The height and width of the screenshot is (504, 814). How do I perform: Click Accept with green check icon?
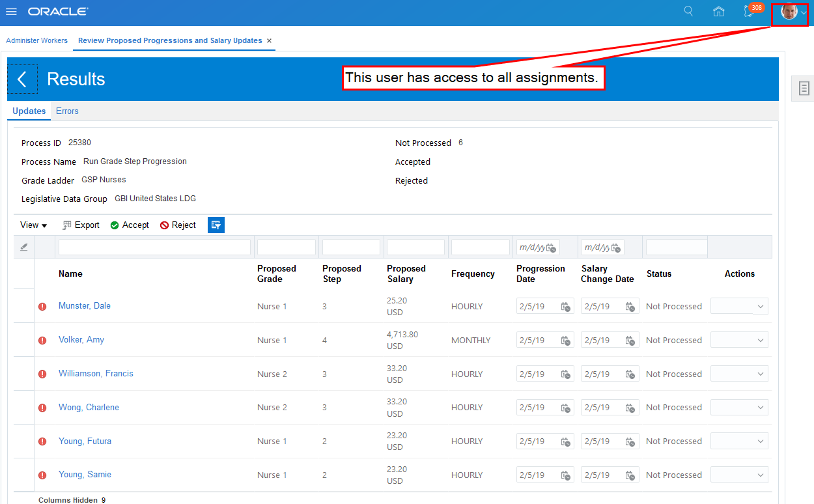point(130,225)
